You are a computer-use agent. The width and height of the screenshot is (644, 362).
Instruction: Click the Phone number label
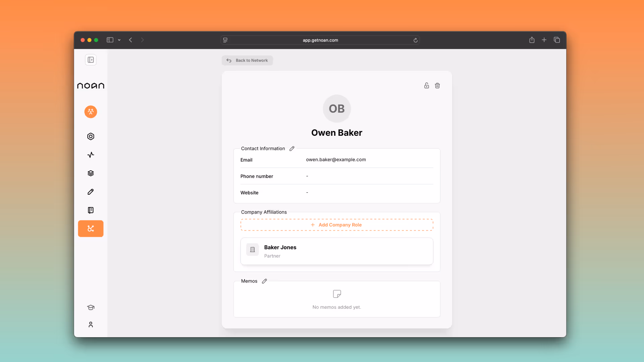click(257, 176)
